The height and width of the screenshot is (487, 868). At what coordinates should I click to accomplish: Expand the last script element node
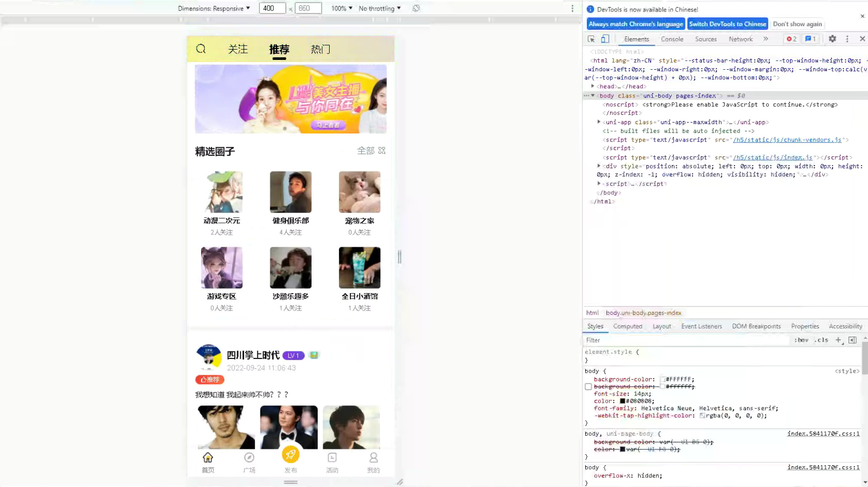pos(599,184)
